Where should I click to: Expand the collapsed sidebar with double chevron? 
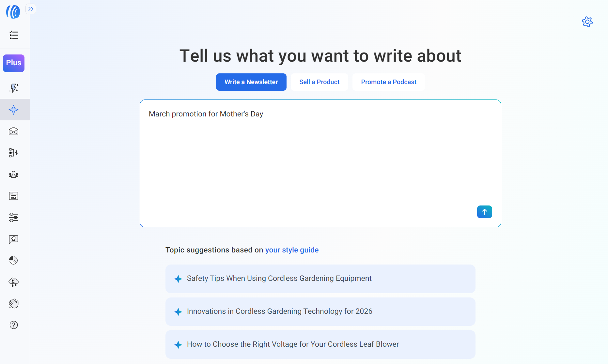pyautogui.click(x=31, y=9)
